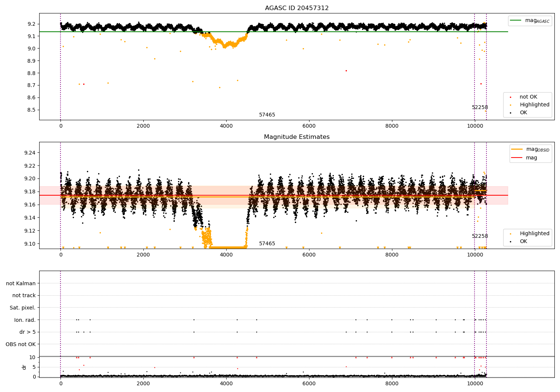Click the vertical 'dr' axis label
Viewport: 560px width, 392px height.
click(24, 367)
